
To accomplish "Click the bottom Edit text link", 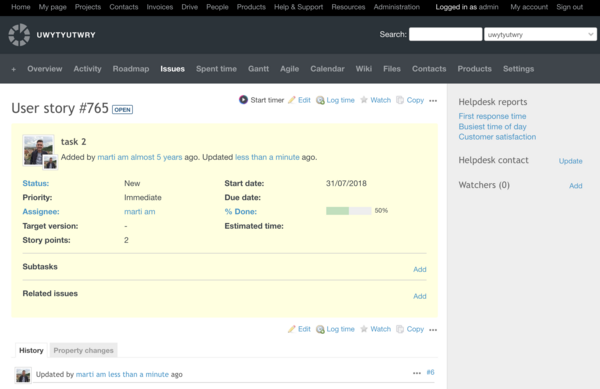I will point(304,329).
